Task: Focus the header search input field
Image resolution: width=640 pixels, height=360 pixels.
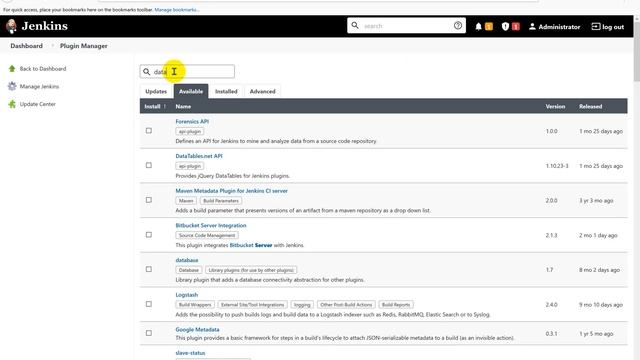Action: click(406, 26)
